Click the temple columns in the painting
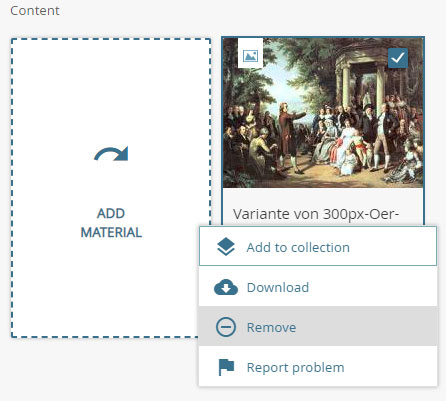446x401 pixels. click(362, 78)
